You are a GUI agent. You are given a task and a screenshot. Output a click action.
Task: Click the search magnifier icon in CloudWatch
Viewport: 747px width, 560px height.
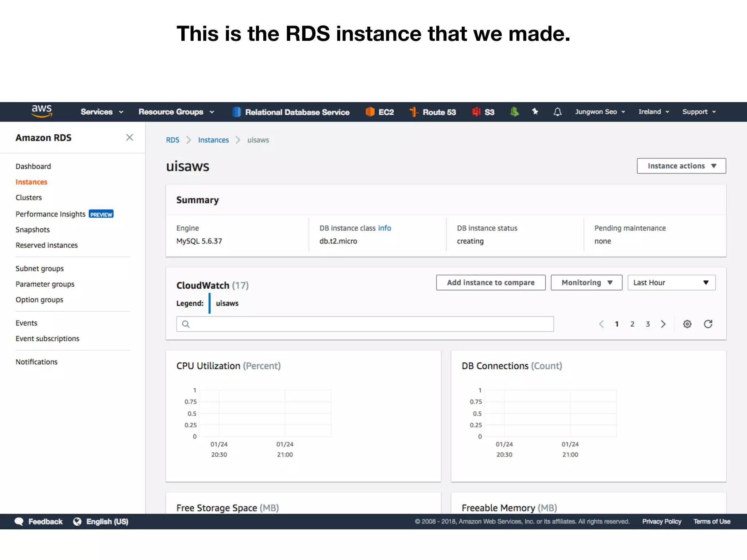186,324
